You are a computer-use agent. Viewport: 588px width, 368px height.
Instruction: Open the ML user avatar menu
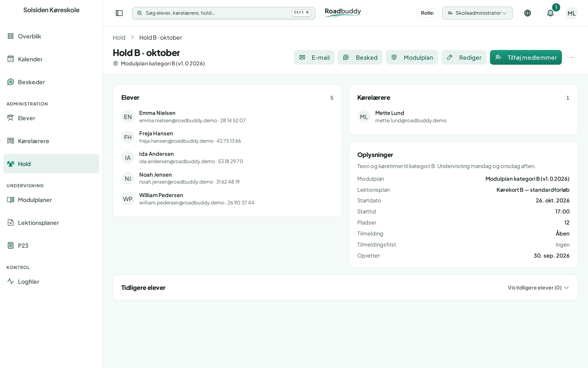(571, 13)
